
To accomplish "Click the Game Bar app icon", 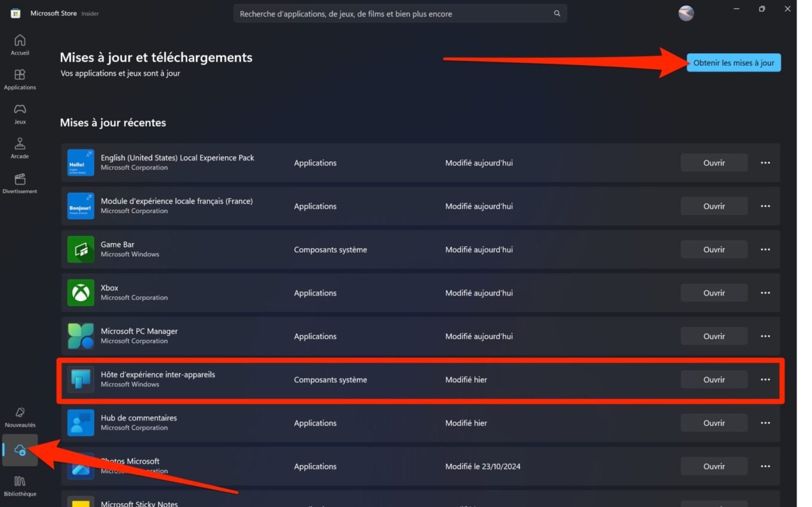I will 81,250.
